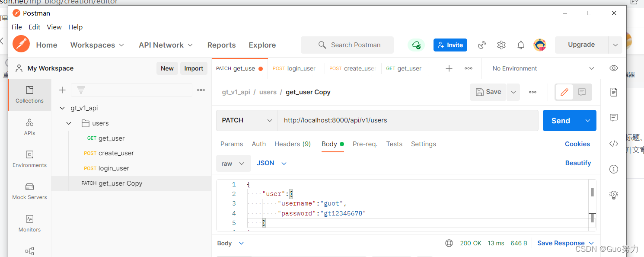
Task: Switch to POST create_user tab
Action: pyautogui.click(x=353, y=68)
